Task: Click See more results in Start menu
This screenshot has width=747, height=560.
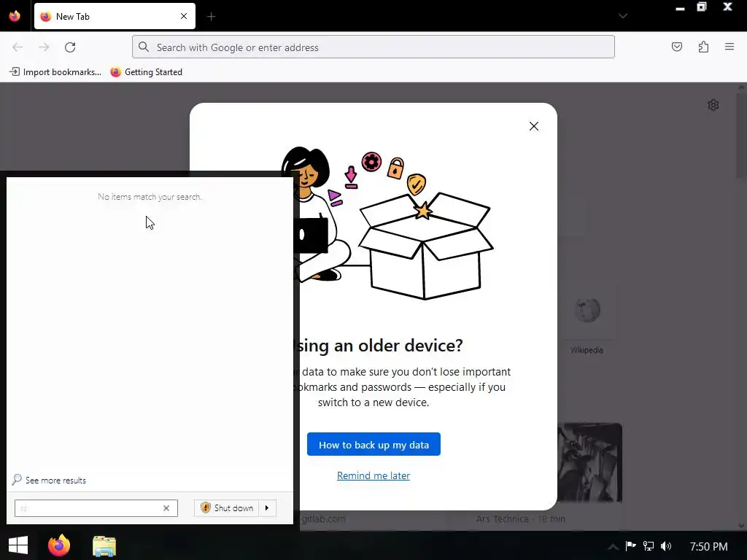Action: click(x=49, y=480)
